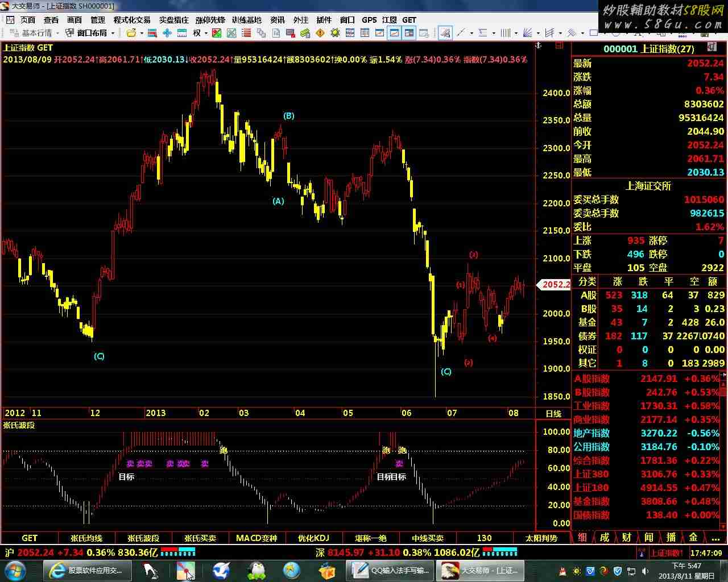Click the red-green diagonal chart icon
This screenshot has width=728, height=582.
(217, 33)
